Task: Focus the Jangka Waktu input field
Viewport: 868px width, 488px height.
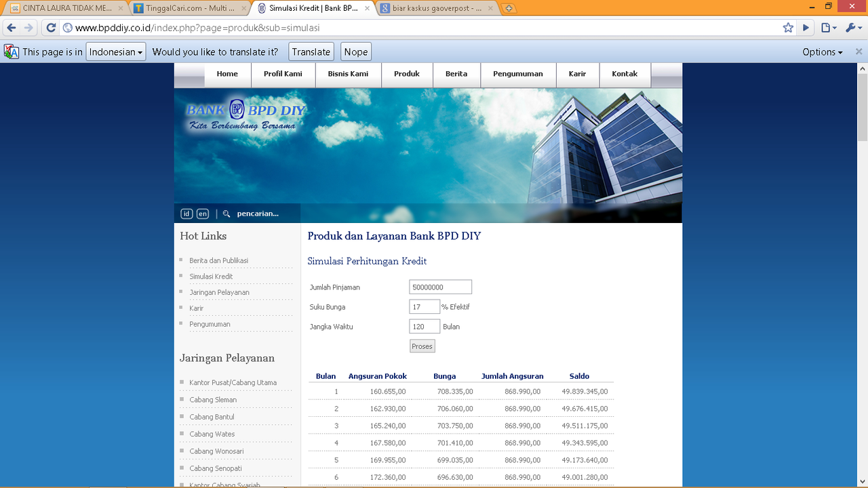Action: pos(425,327)
